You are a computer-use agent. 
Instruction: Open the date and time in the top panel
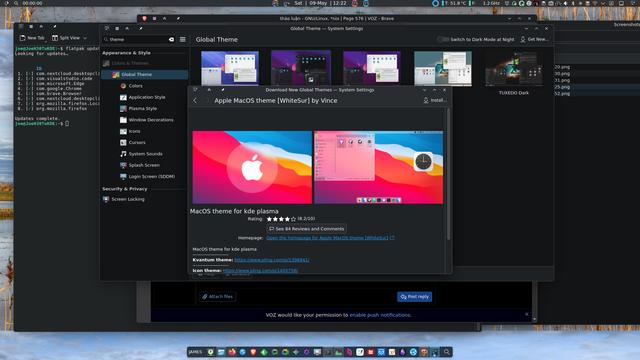pyautogui.click(x=320, y=3)
